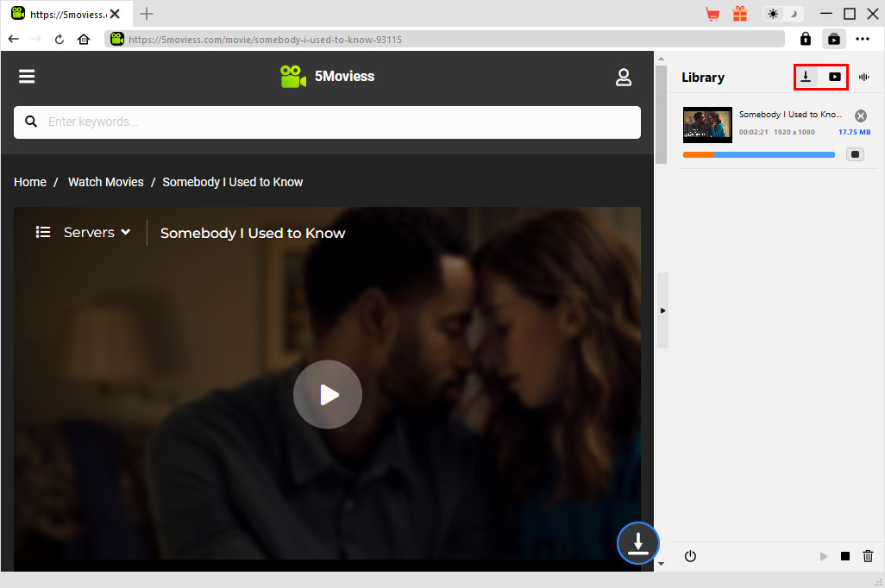885x588 pixels.
Task: Open the gift box promotions icon
Action: coord(740,14)
